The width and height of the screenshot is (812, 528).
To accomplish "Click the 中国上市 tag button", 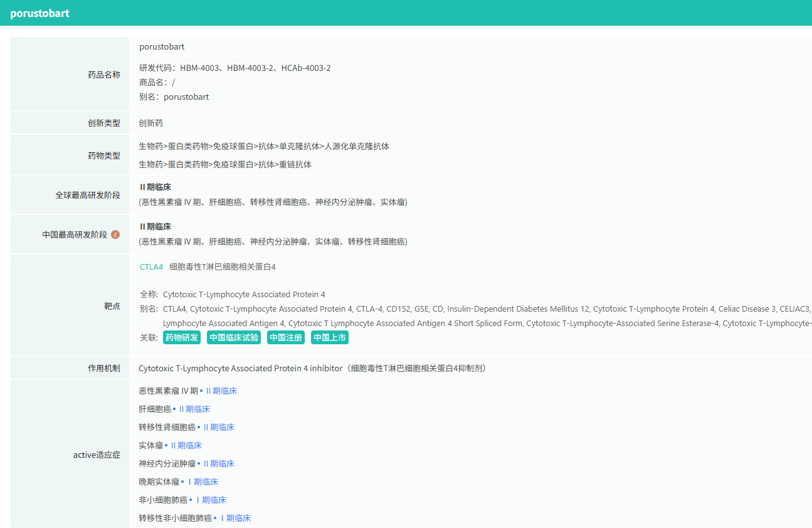I will click(330, 338).
